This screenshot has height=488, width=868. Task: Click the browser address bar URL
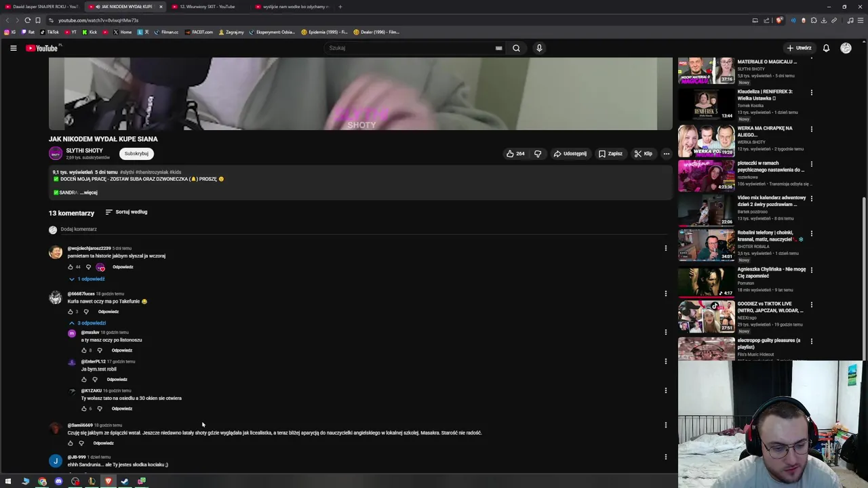click(98, 20)
